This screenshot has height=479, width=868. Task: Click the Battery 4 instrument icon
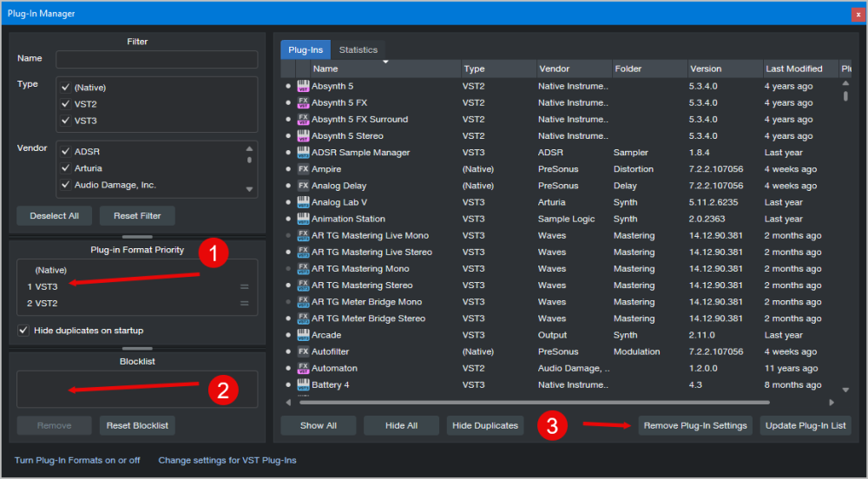point(303,385)
